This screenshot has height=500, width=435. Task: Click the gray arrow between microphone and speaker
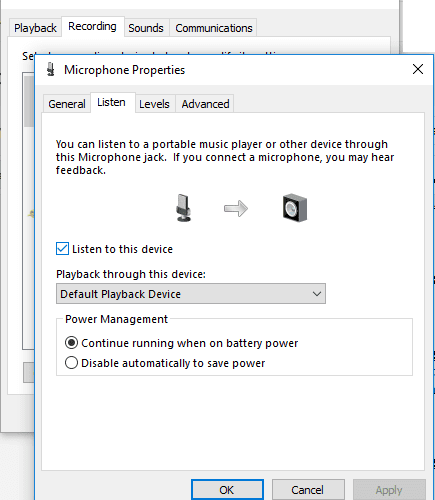click(236, 209)
